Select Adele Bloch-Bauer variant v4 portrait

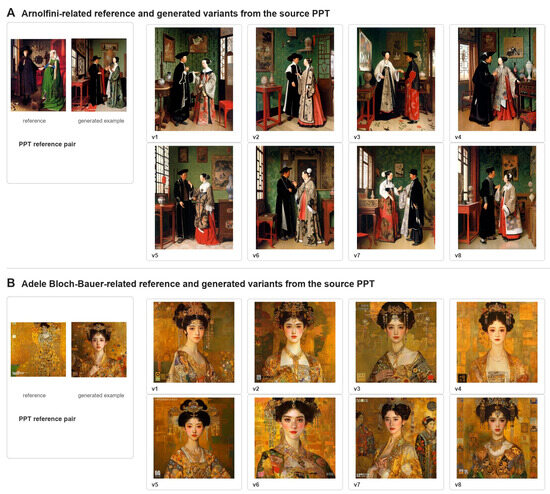click(x=497, y=342)
